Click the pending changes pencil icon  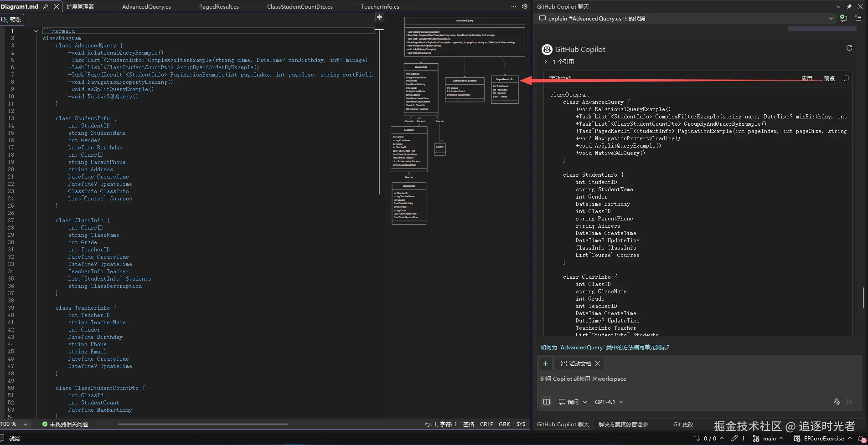coord(738,438)
